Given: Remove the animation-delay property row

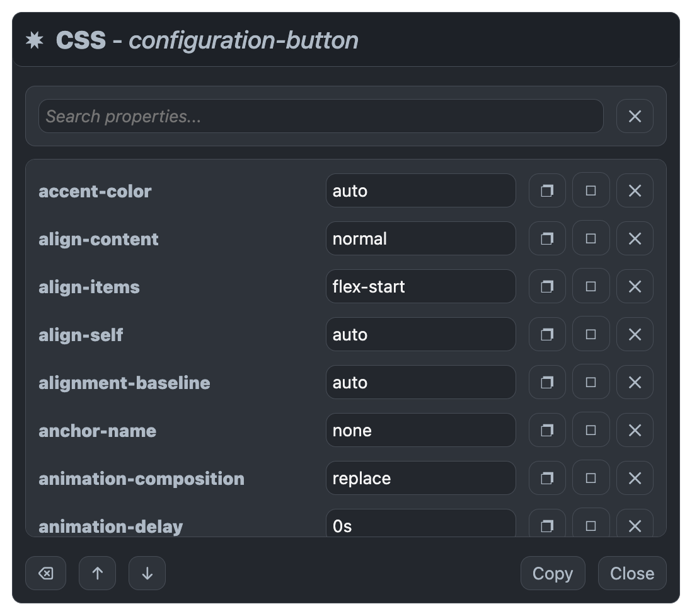Looking at the screenshot, I should point(635,526).
